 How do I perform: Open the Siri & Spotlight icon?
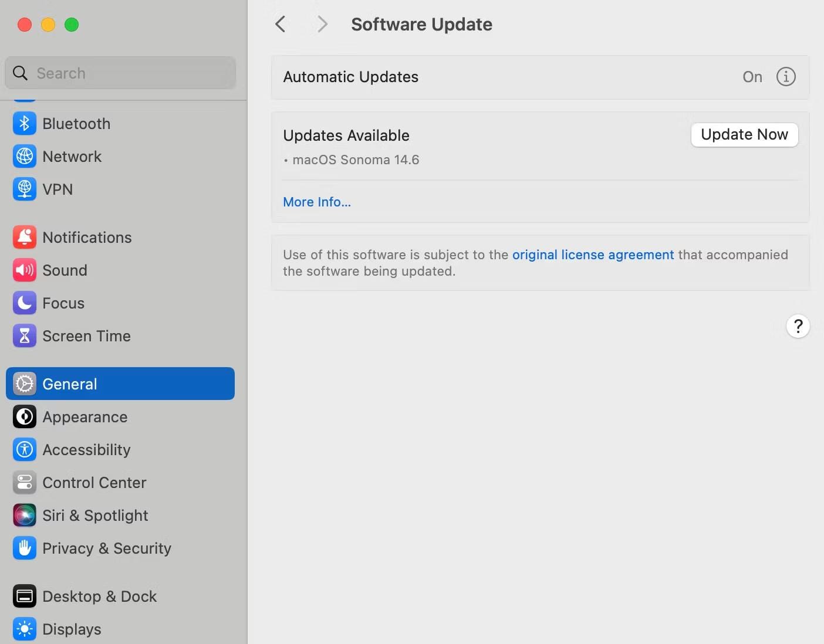point(24,516)
